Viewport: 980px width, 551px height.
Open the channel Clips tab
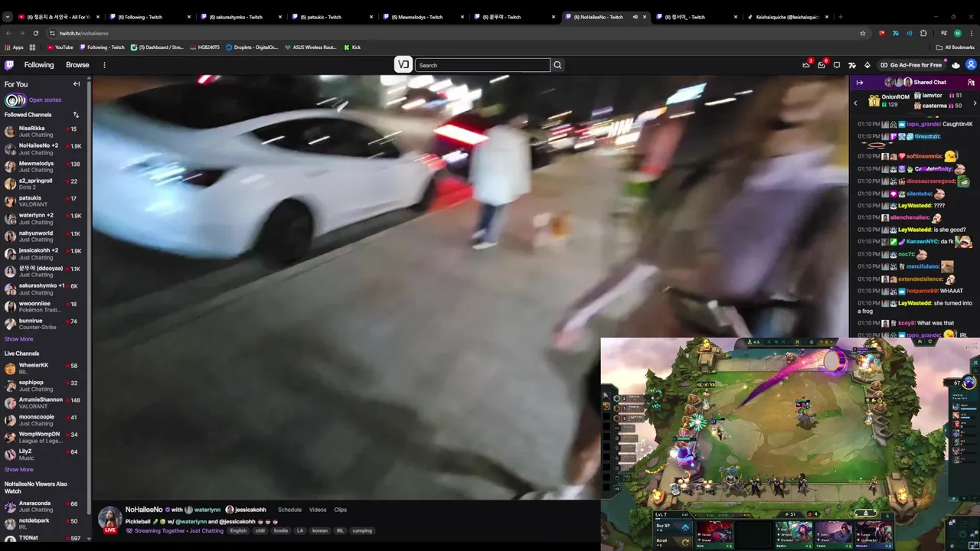coord(340,510)
